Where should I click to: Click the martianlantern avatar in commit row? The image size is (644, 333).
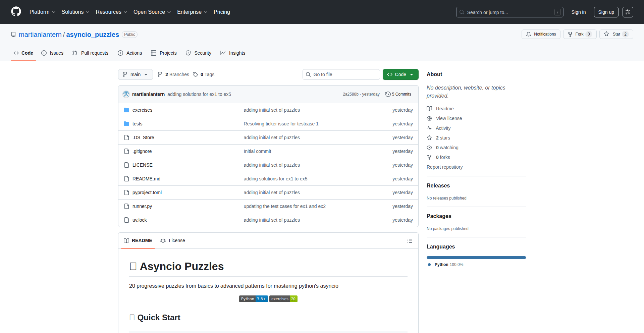pyautogui.click(x=126, y=94)
